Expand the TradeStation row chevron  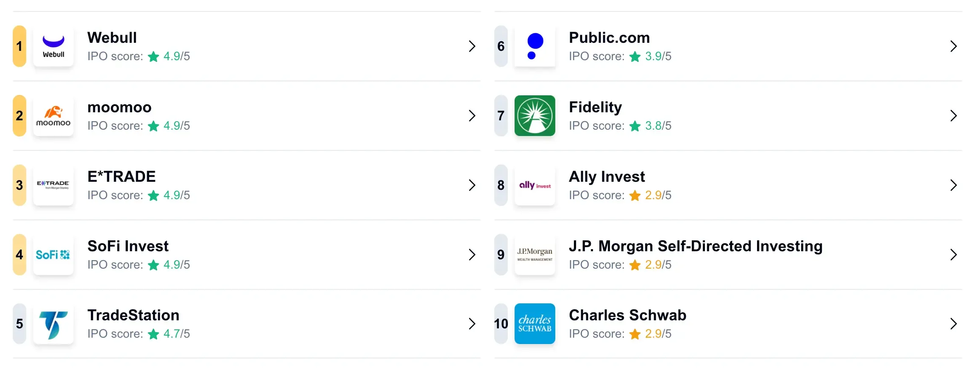(x=472, y=324)
